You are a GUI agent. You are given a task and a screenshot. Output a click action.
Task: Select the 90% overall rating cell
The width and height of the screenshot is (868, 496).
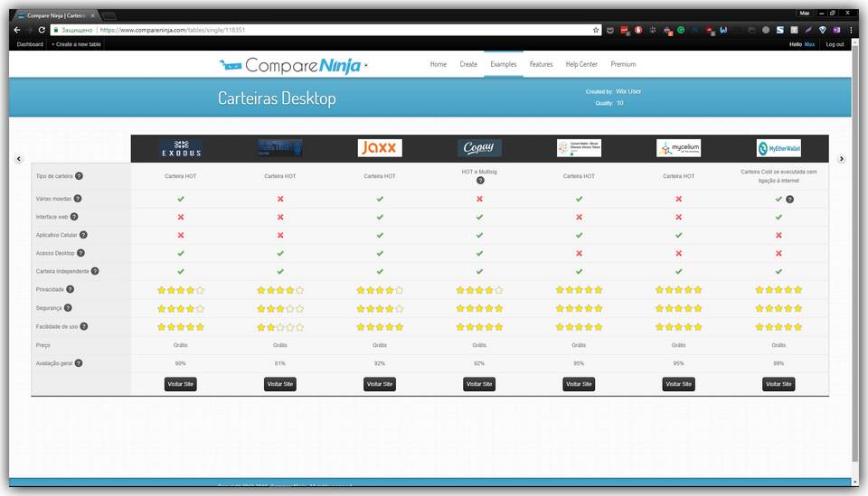point(181,363)
